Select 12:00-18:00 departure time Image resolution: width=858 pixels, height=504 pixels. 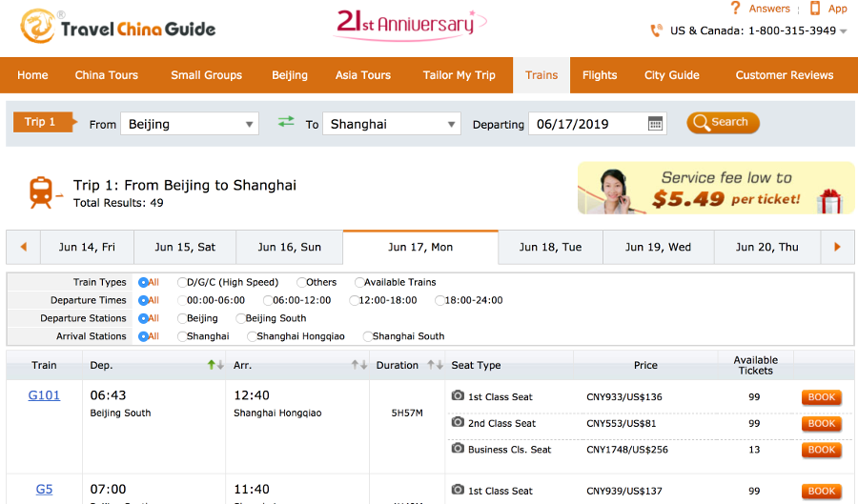354,300
